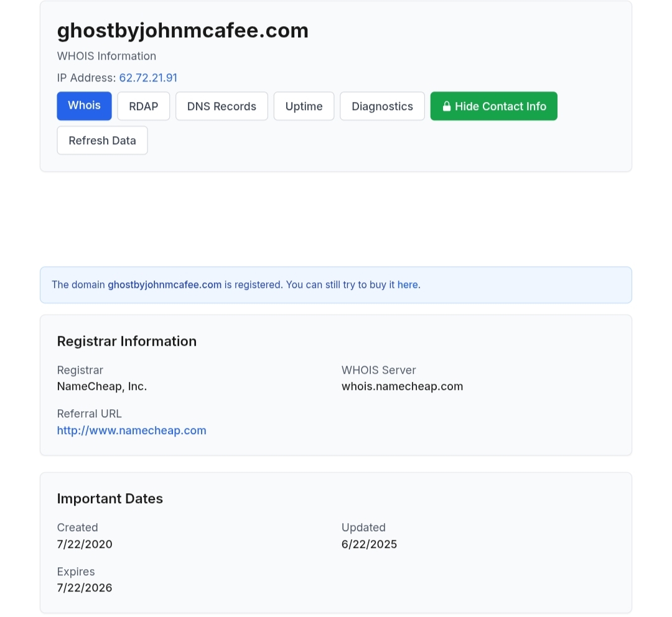Hide the domain contact information
The image size is (672, 617).
(x=493, y=106)
